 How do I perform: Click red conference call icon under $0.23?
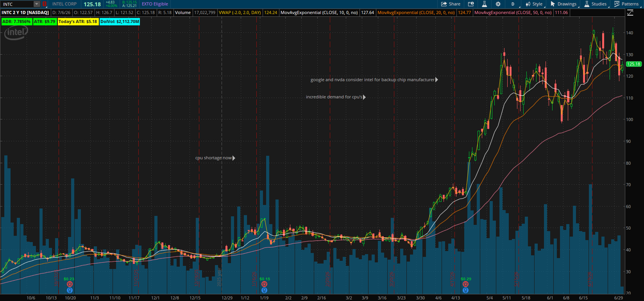69,284
